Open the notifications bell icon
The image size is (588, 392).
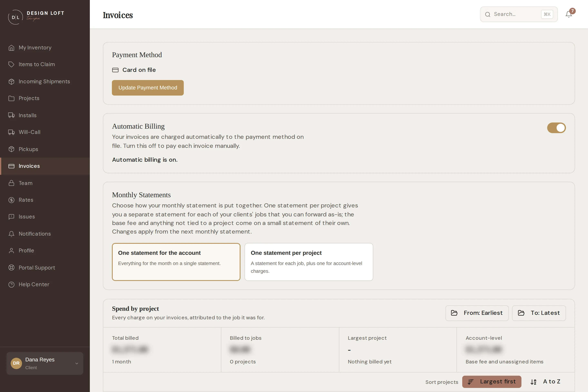pyautogui.click(x=568, y=14)
